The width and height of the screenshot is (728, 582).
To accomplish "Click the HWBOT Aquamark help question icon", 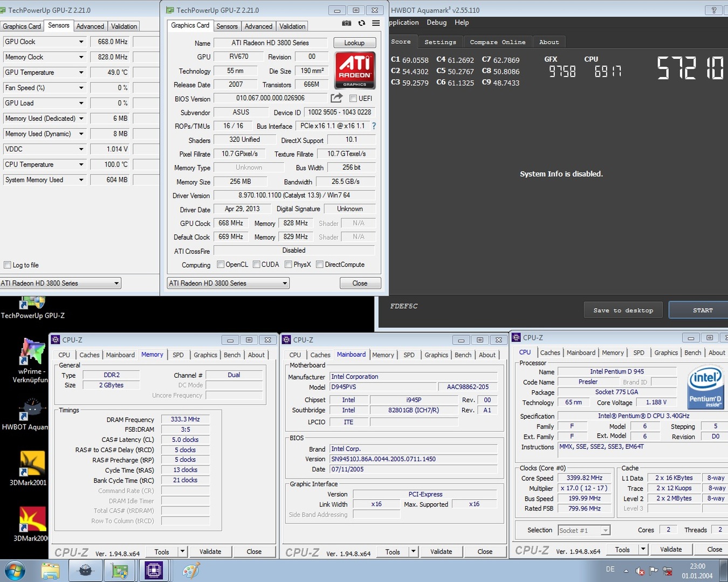I will point(714,10).
